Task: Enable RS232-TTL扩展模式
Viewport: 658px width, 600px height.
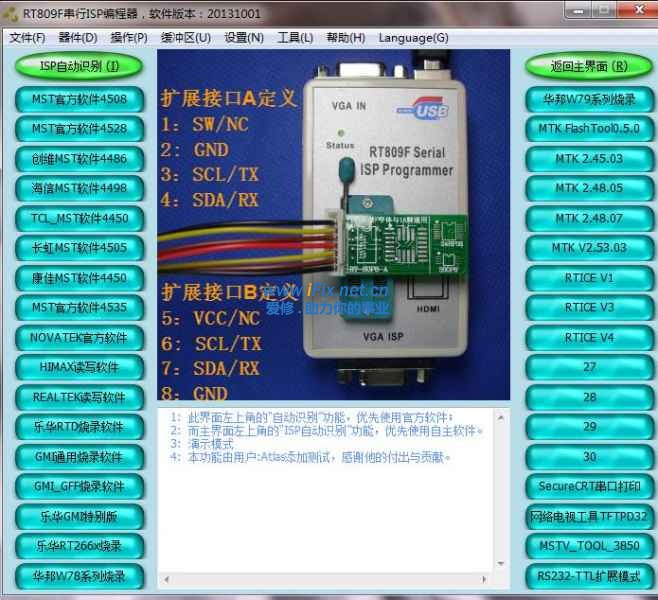Action: click(589, 577)
